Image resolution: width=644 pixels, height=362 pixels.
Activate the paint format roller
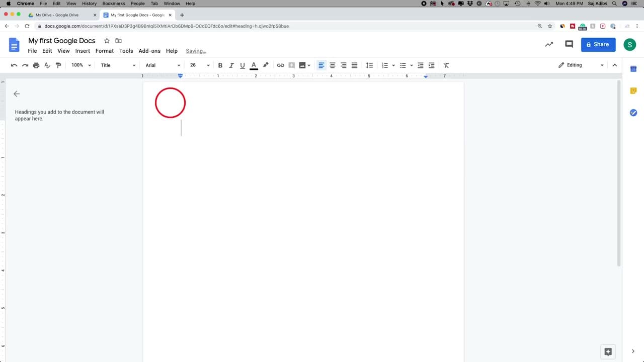tap(58, 65)
